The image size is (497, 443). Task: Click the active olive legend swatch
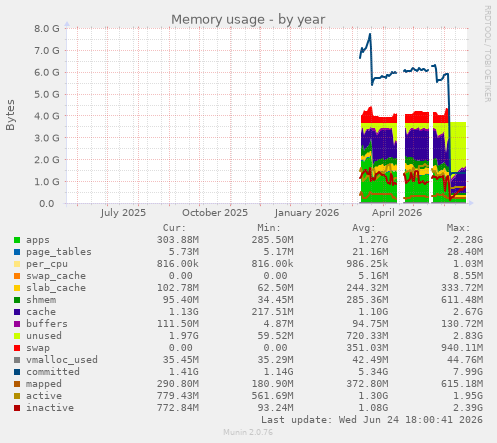pyautogui.click(x=17, y=396)
